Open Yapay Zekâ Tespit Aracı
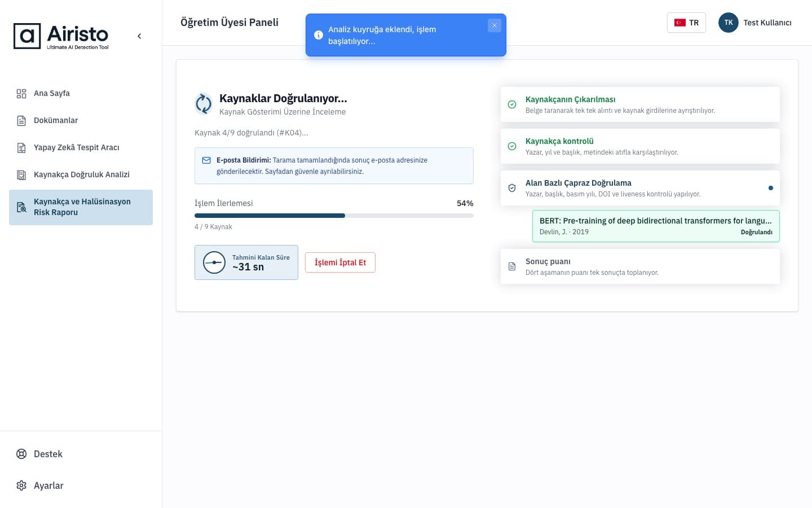Screen dimensions: 812x508 [81, 147]
